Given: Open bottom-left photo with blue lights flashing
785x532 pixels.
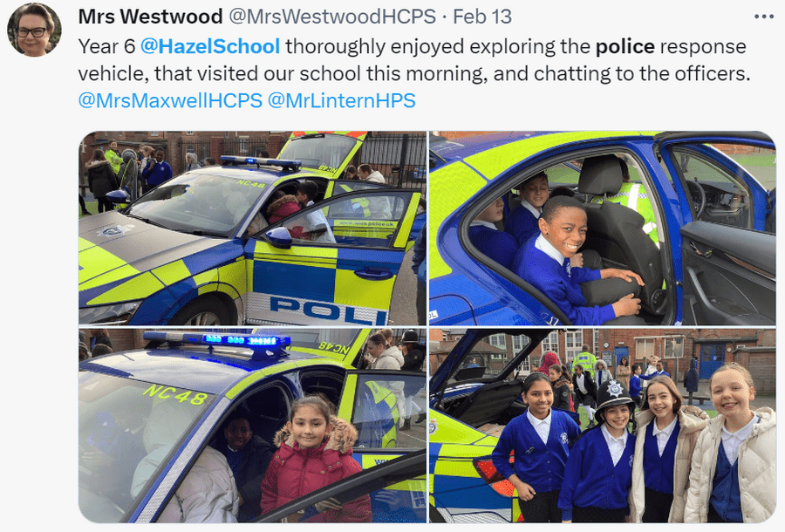Looking at the screenshot, I should 252,426.
